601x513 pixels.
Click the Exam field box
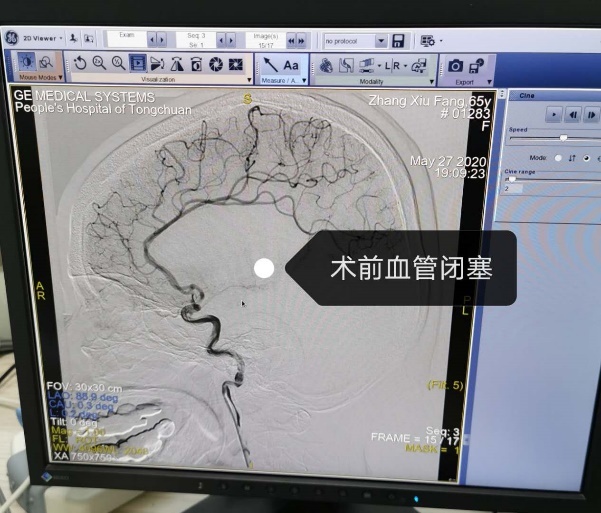[127, 39]
